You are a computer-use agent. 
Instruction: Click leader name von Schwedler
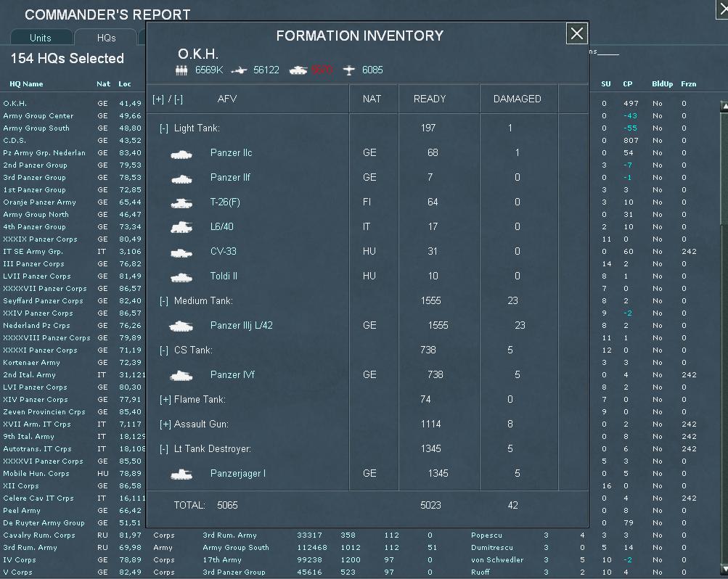pos(497,560)
